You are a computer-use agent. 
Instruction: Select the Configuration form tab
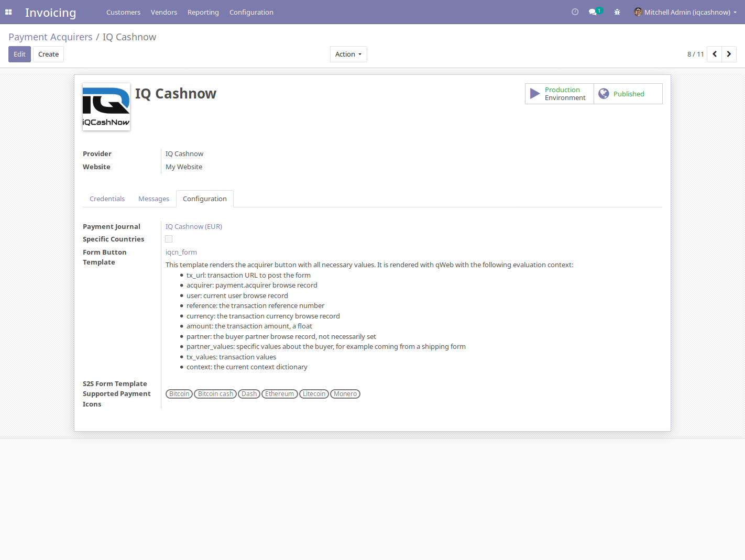pyautogui.click(x=205, y=199)
